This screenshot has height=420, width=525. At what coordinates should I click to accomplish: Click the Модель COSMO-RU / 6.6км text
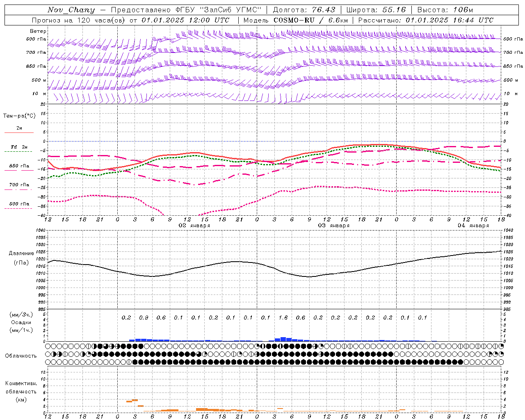click(x=295, y=20)
